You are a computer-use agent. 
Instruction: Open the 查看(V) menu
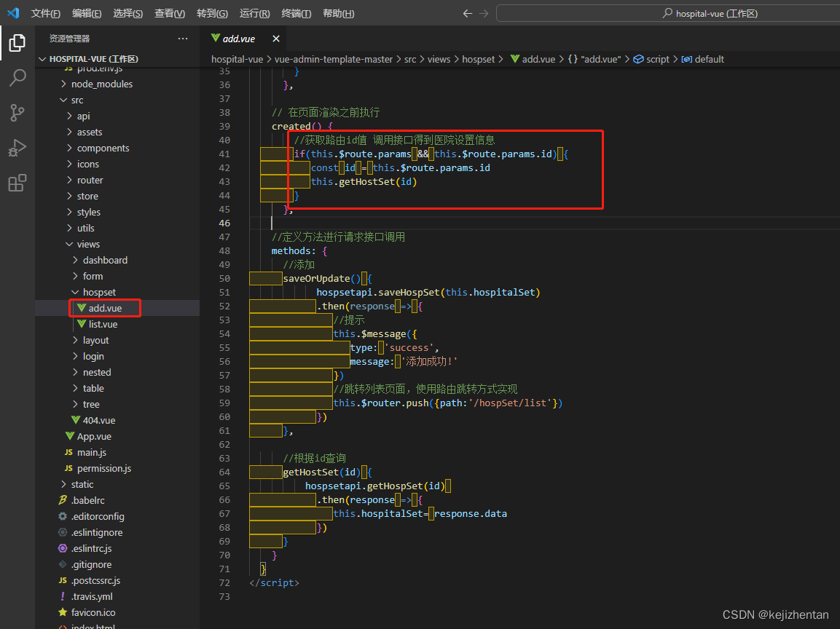(170, 13)
